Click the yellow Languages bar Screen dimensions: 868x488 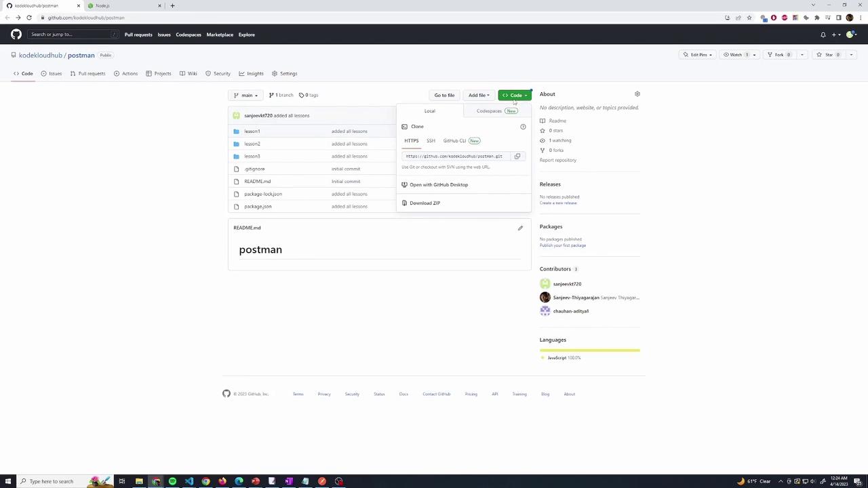point(590,350)
